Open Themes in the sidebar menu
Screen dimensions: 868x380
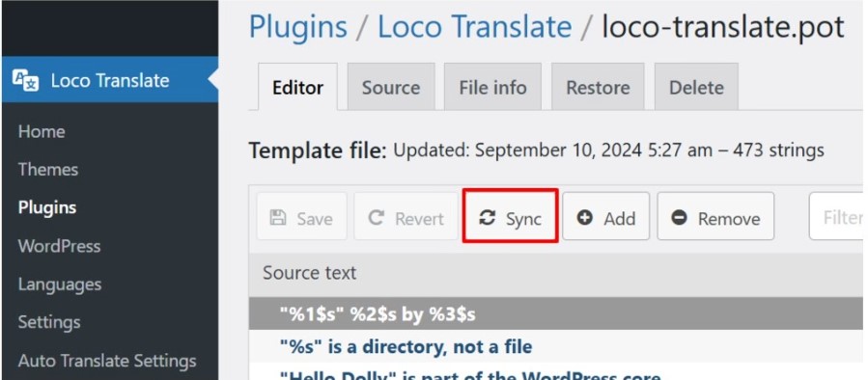[48, 169]
